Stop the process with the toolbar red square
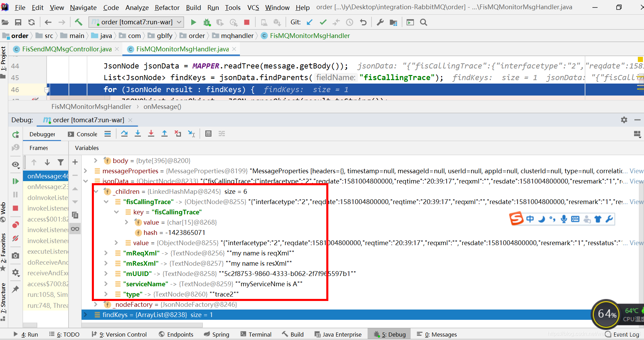Viewport: 644px width, 340px height. (246, 22)
